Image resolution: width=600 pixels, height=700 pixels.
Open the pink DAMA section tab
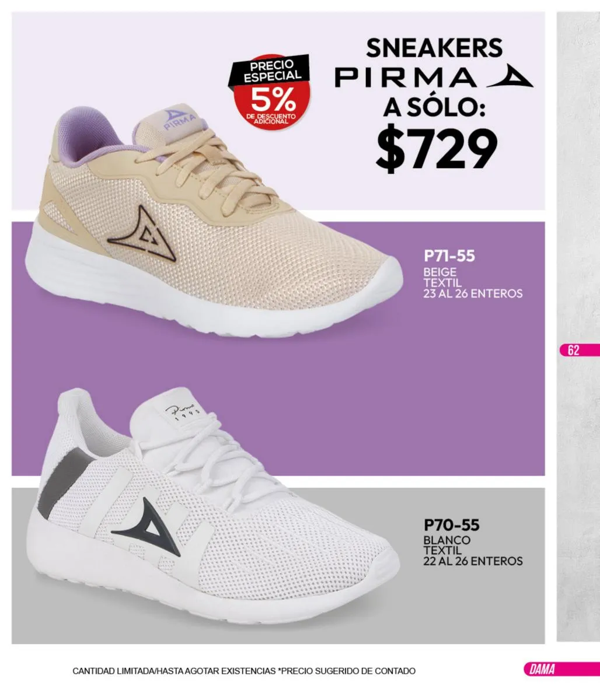pos(559,669)
